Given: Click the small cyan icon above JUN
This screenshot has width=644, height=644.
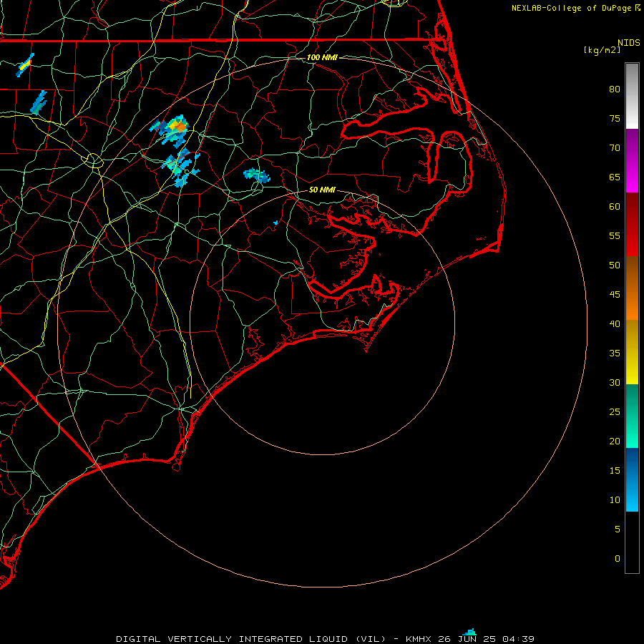Looking at the screenshot, I should [469, 632].
